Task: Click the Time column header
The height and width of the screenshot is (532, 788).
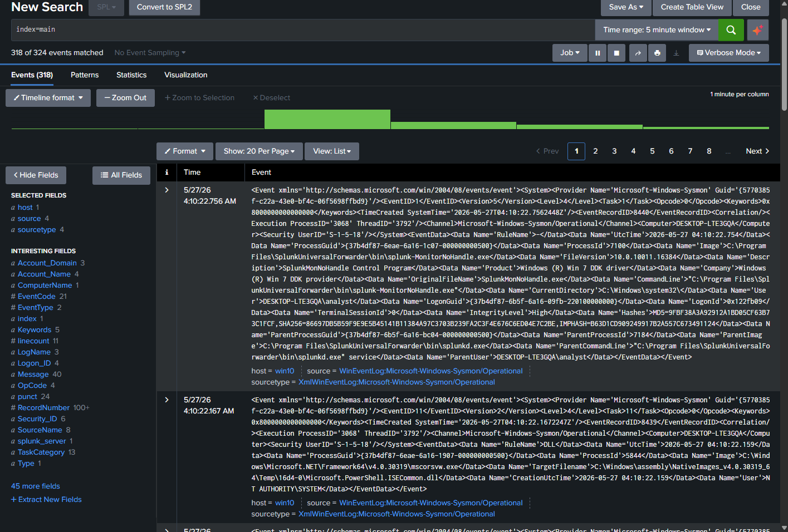Action: (x=192, y=173)
